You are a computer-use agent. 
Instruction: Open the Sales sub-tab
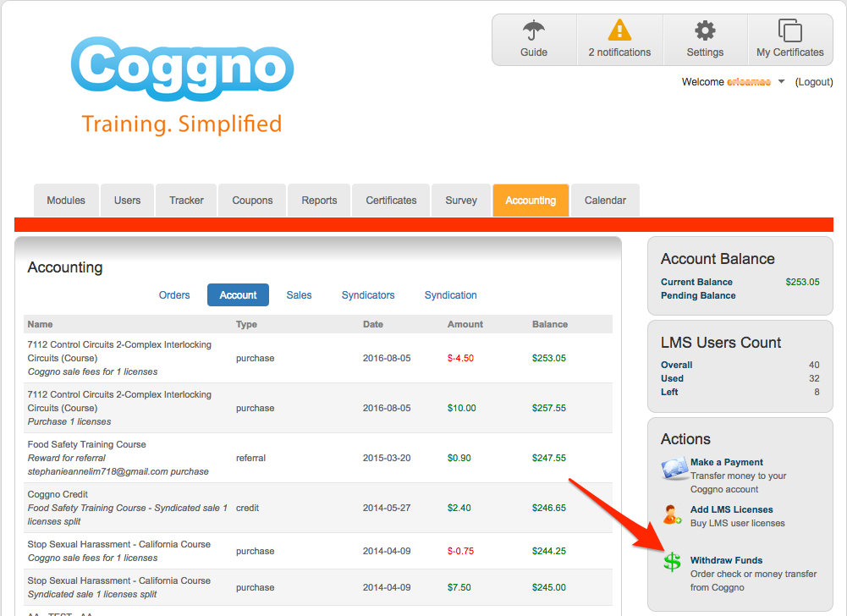299,295
